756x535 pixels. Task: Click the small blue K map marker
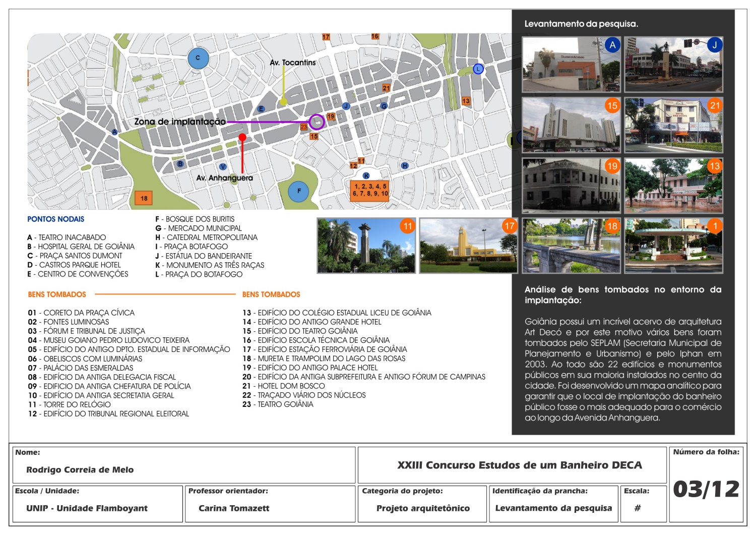(x=366, y=175)
